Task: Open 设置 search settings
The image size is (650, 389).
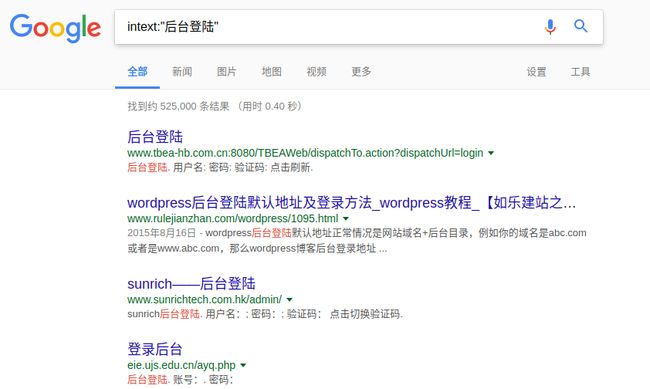Action: click(536, 72)
